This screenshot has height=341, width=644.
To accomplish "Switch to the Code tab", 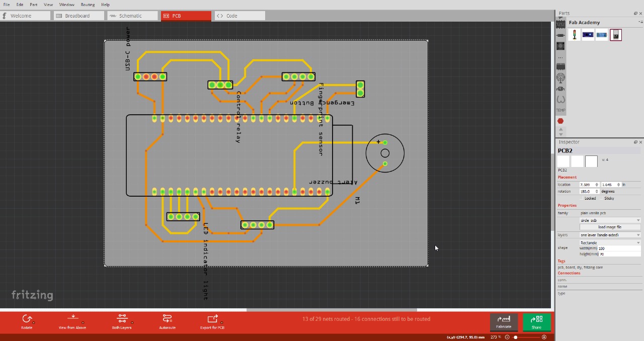I will tap(240, 16).
